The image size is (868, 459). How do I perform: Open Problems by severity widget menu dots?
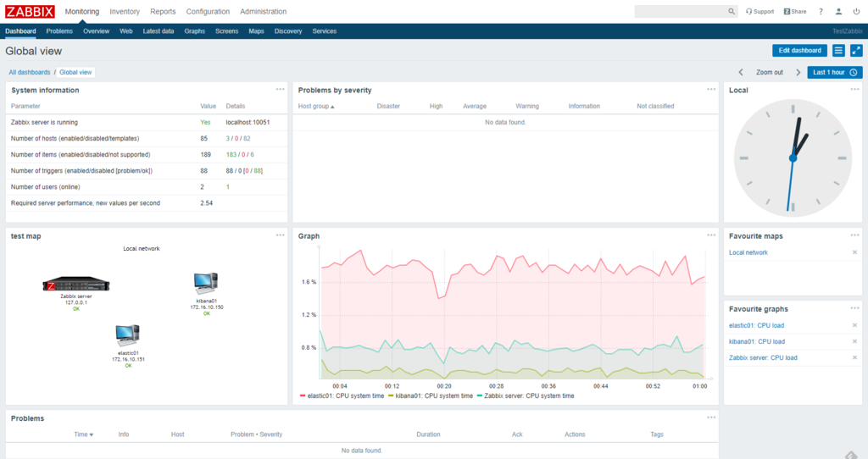[711, 89]
